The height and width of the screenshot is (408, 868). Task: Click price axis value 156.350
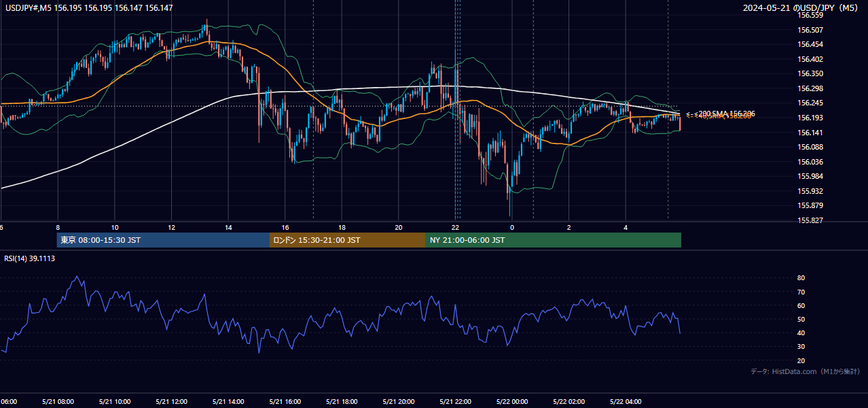click(x=811, y=73)
